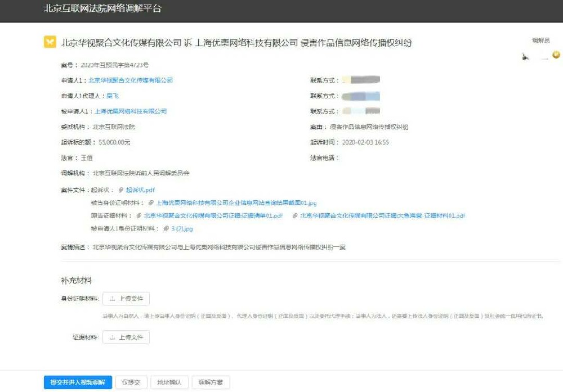Click the paperclip icon beside the 证据清单01.pdf attachment
The width and height of the screenshot is (563, 392).
click(138, 216)
